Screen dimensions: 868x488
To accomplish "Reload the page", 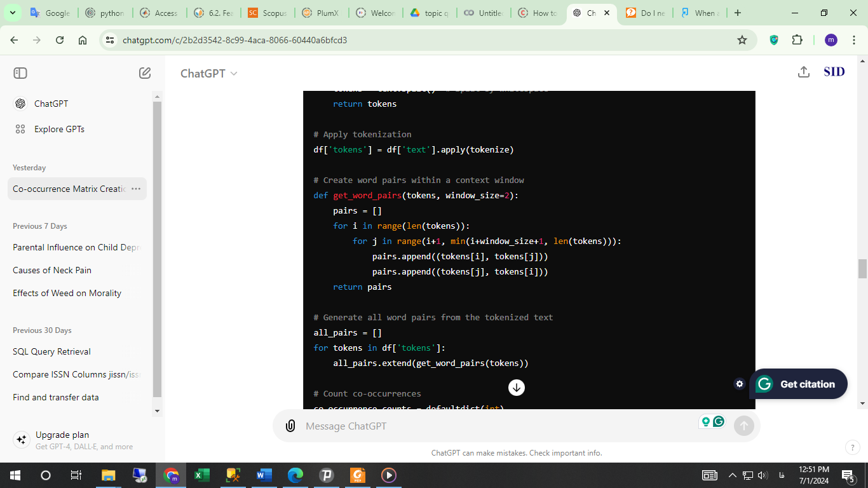I will point(60,40).
